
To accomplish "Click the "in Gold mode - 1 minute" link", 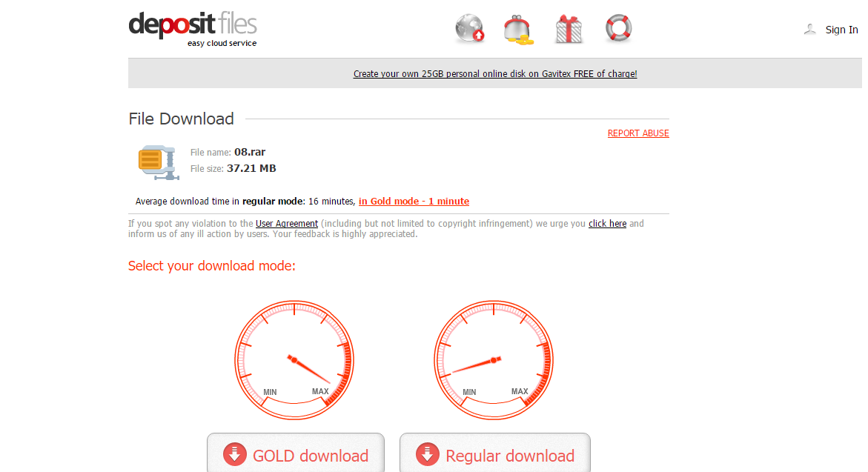I will 414,201.
